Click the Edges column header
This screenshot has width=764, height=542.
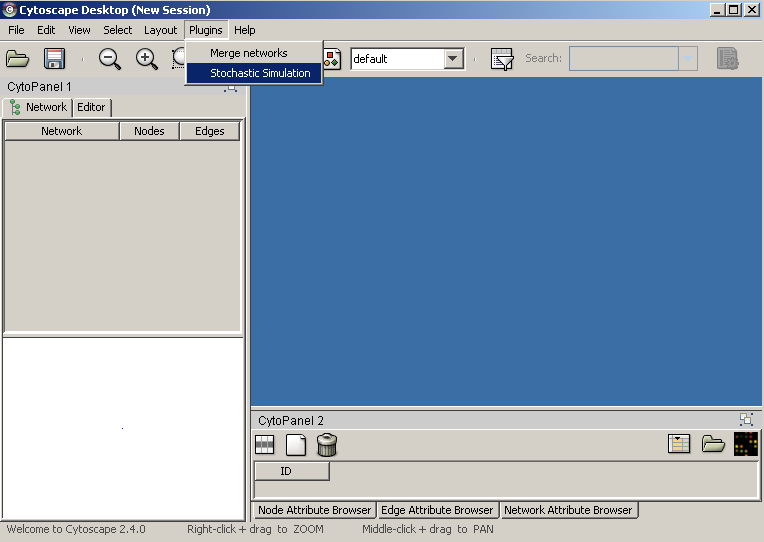coord(210,131)
